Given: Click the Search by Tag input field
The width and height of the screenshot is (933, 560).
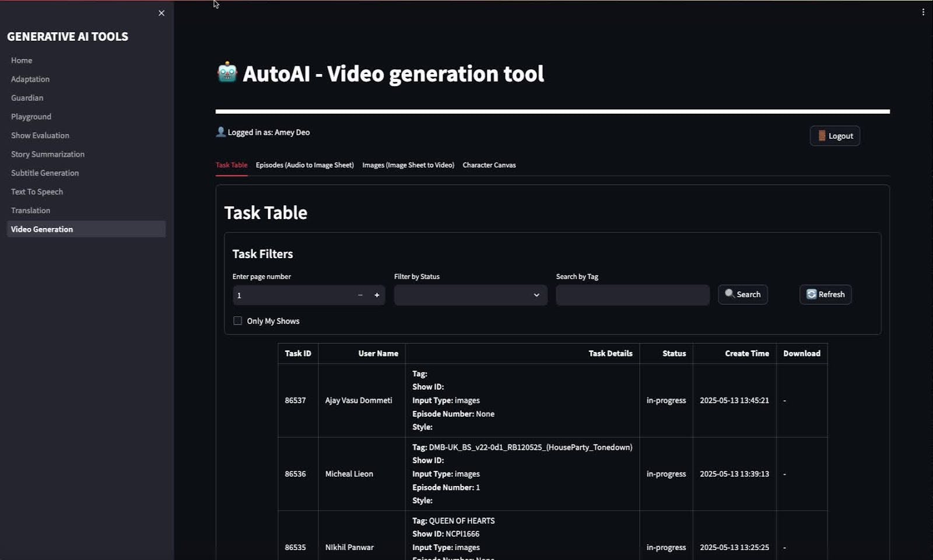Looking at the screenshot, I should tap(632, 295).
